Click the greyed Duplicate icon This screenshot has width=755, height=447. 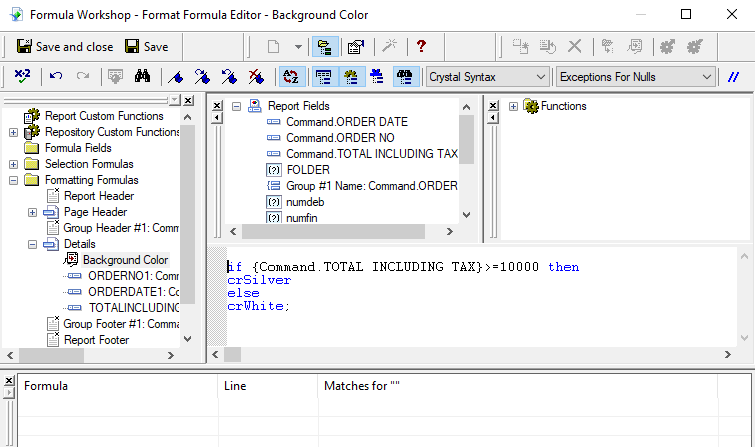coord(547,47)
